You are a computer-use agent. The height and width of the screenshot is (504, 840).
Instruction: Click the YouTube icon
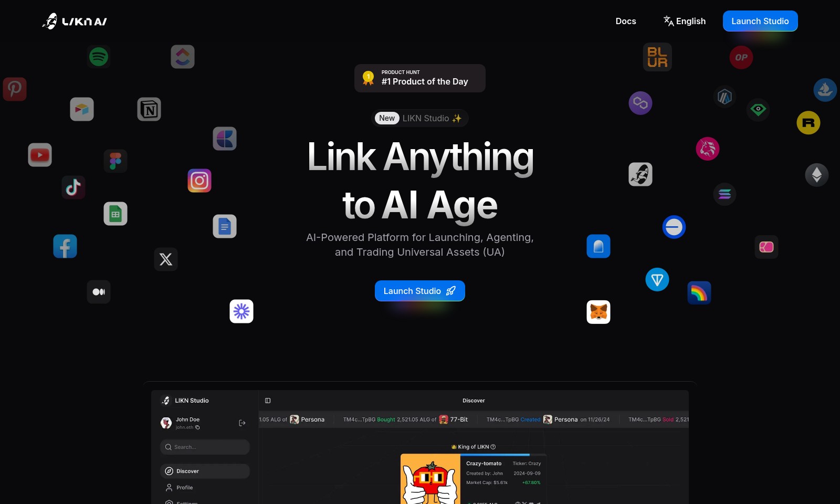[40, 155]
